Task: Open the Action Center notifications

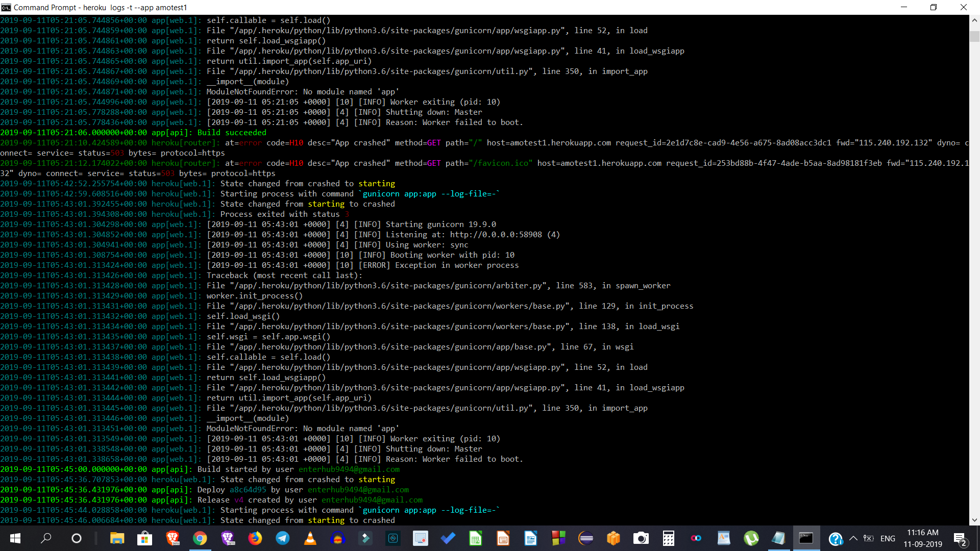Action: tap(960, 538)
